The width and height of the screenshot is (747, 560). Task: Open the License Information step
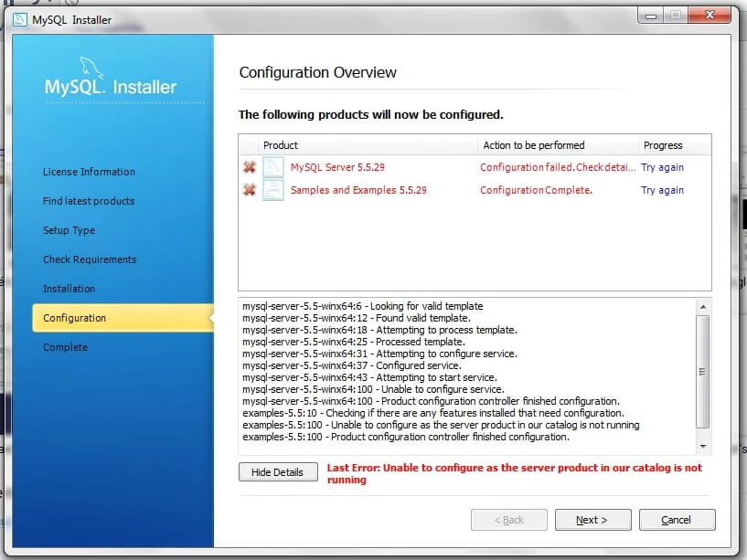[x=89, y=172]
